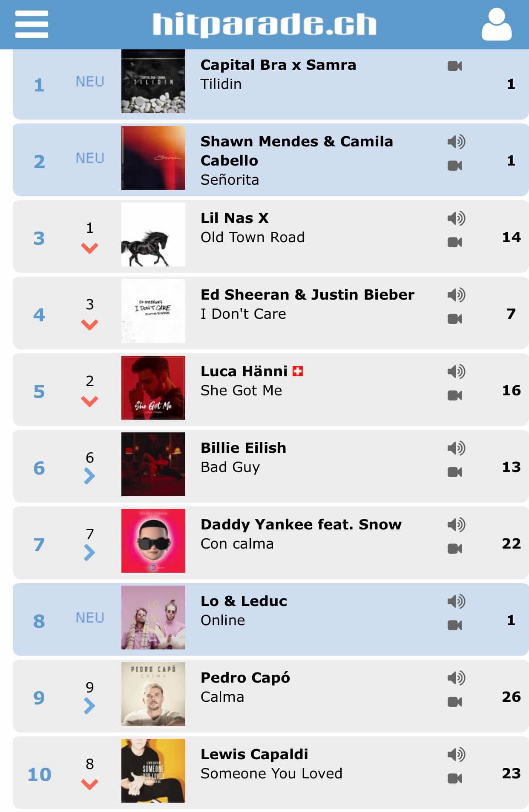
Task: Open the Lil Nas X Old Town Road entry
Action: [271, 237]
